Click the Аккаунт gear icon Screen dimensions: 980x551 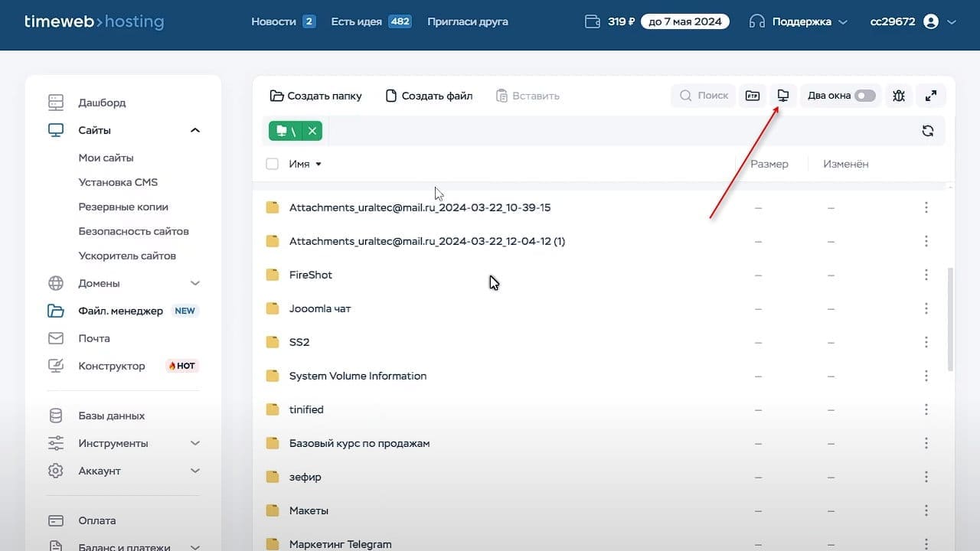[x=56, y=471]
